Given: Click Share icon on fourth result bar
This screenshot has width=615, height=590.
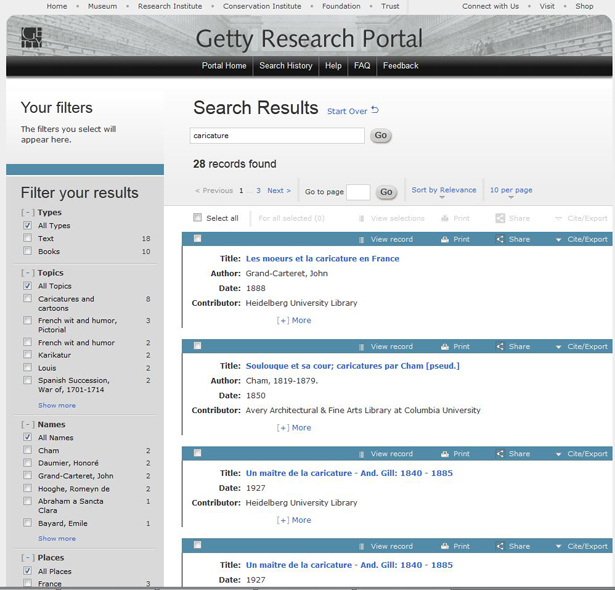Looking at the screenshot, I should coord(500,546).
